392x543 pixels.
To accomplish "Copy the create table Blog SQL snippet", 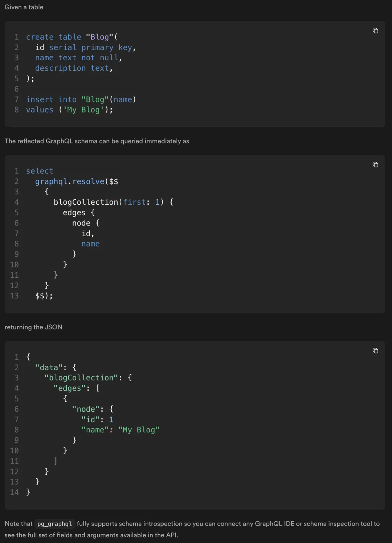I will (375, 30).
